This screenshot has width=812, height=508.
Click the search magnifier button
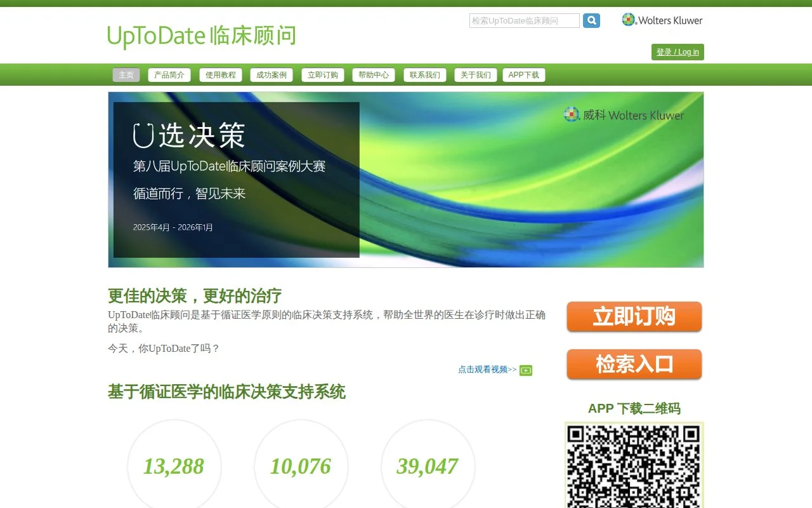click(591, 21)
